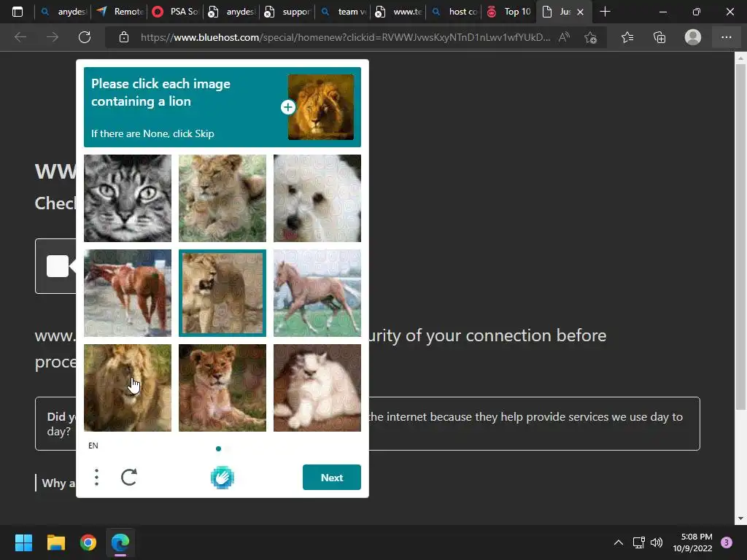The height and width of the screenshot is (560, 747).
Task: Open Read Aloud icon in address bar
Action: point(564,37)
